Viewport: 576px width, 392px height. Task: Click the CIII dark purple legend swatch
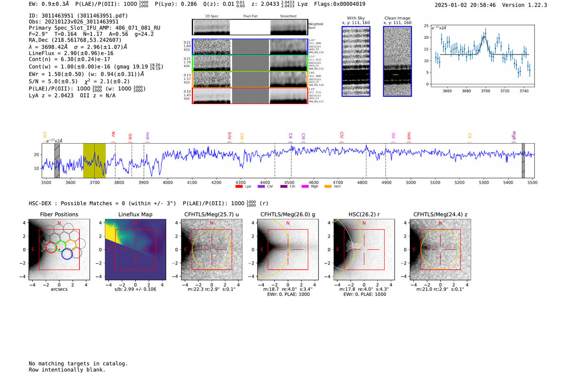pyautogui.click(x=284, y=186)
